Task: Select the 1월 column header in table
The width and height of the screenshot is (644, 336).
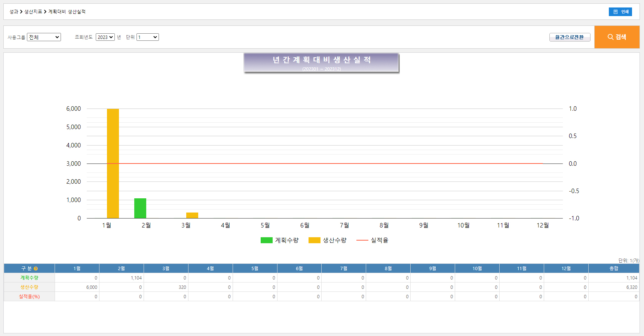Action: (x=77, y=269)
